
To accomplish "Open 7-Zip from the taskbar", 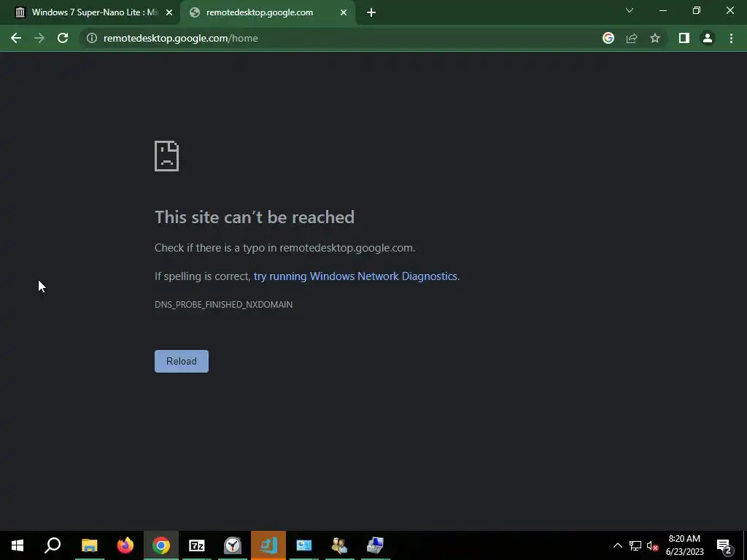I will pyautogui.click(x=197, y=545).
